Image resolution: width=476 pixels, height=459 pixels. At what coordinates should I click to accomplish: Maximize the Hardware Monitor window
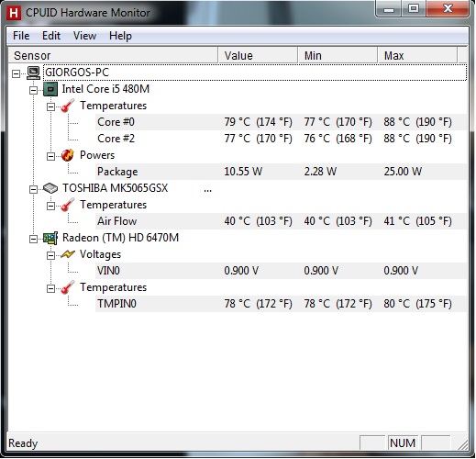(x=414, y=9)
